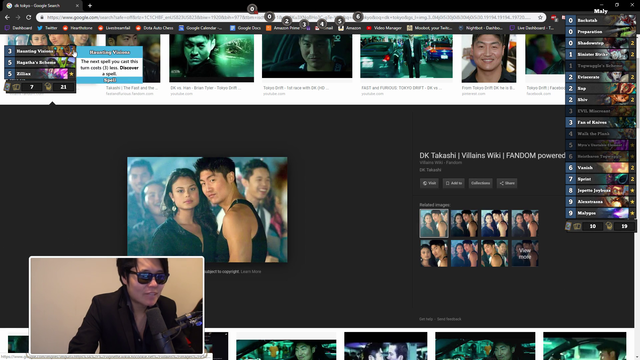
Task: Select Malygos in the deck list
Action: (x=600, y=213)
